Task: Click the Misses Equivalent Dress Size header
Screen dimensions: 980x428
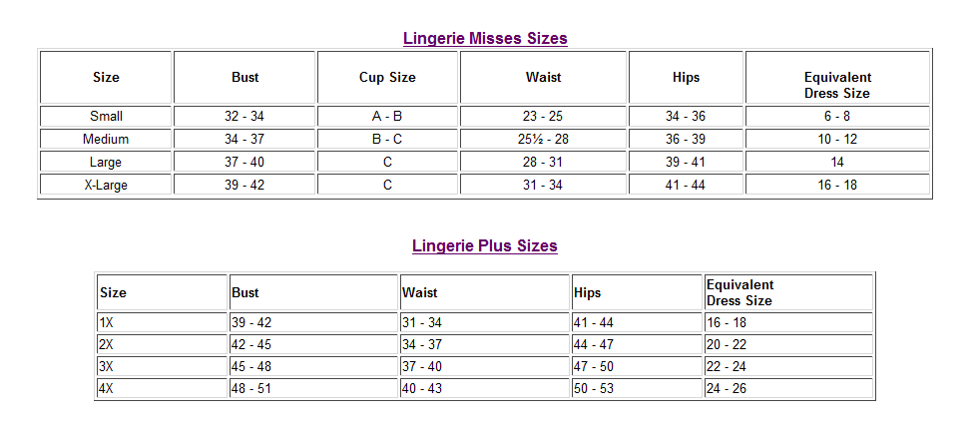Action: pos(837,85)
